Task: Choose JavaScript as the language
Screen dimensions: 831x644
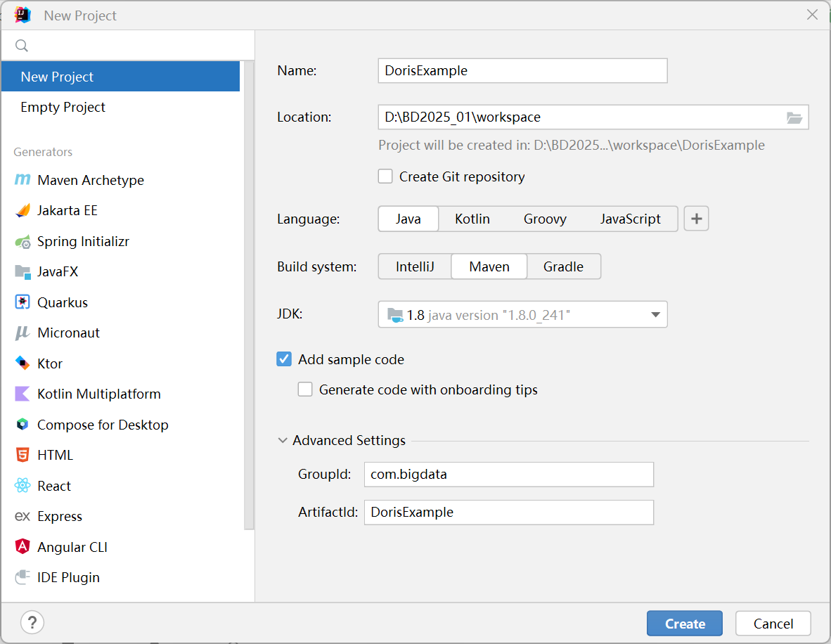Action: pyautogui.click(x=630, y=219)
